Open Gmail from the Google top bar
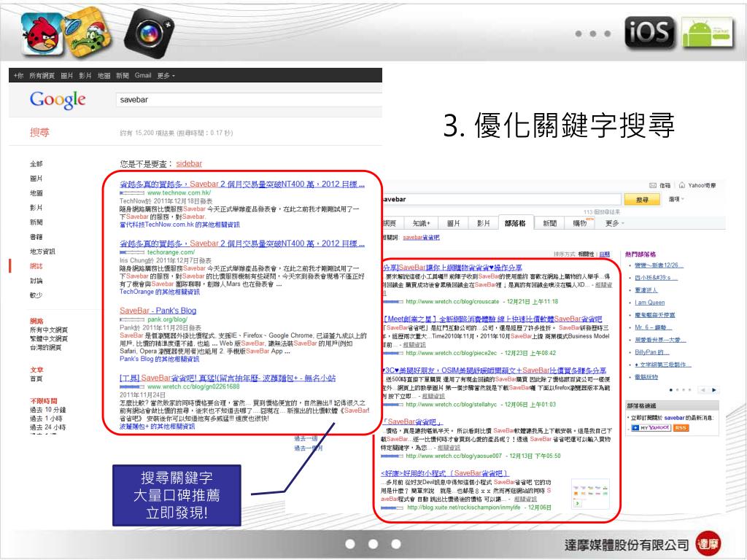This screenshot has height=560, width=747. click(x=143, y=75)
